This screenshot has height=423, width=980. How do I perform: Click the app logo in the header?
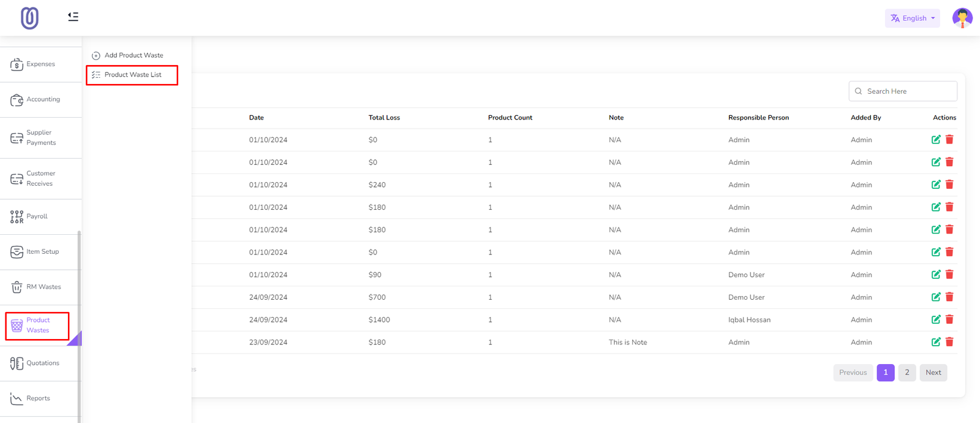coord(29,18)
